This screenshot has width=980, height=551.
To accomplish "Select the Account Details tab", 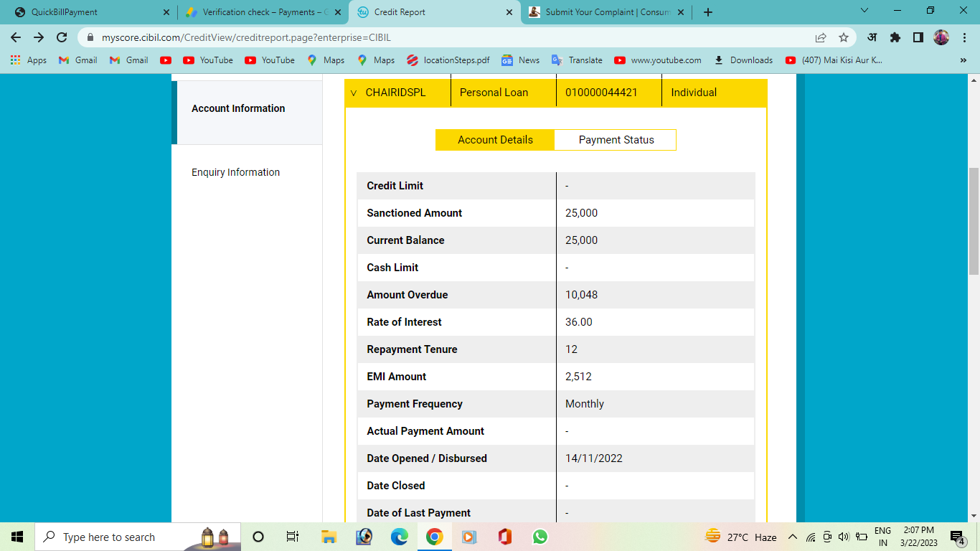I will [x=495, y=140].
